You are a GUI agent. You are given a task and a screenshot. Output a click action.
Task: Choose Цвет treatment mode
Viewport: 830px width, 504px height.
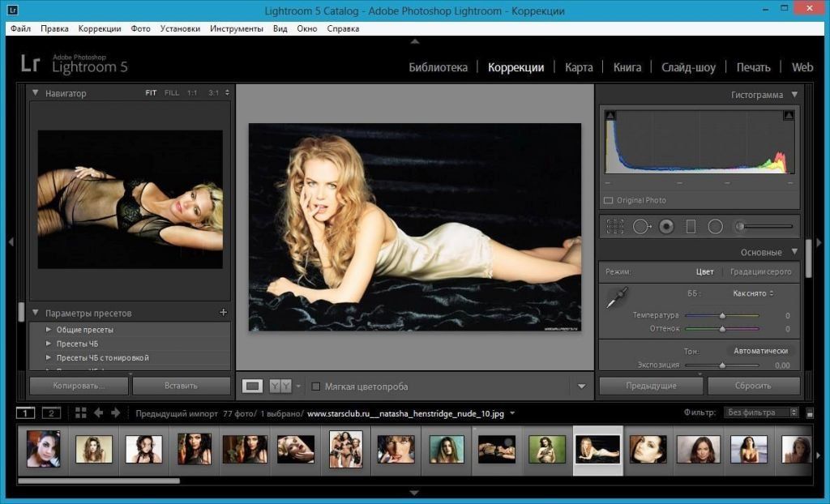[704, 271]
